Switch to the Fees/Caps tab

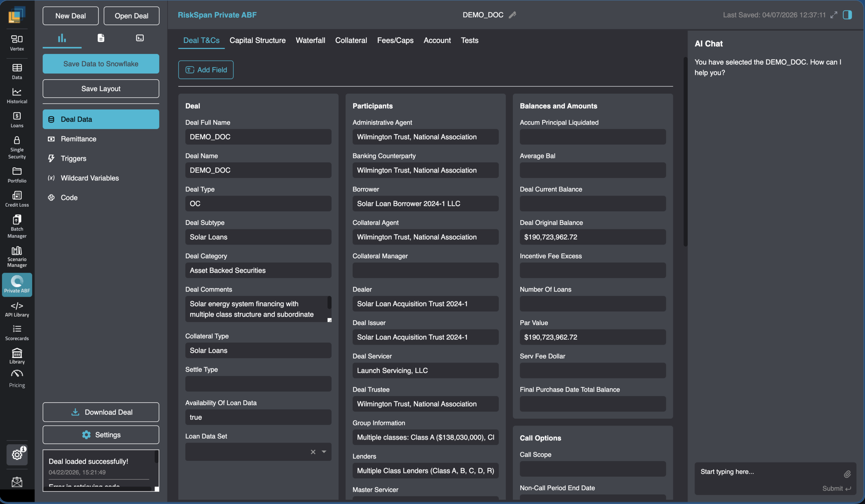point(395,40)
